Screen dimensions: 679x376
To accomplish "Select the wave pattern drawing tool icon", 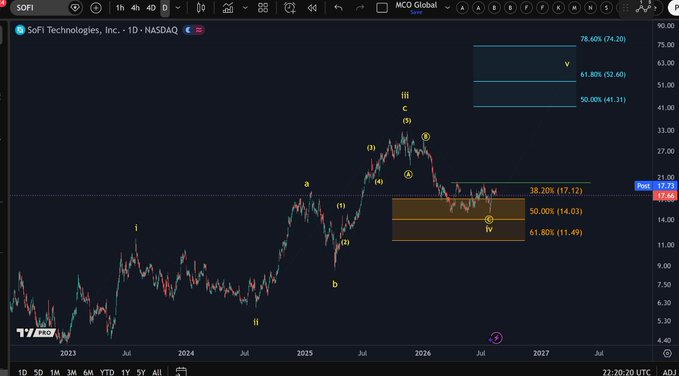I will pos(644,6).
